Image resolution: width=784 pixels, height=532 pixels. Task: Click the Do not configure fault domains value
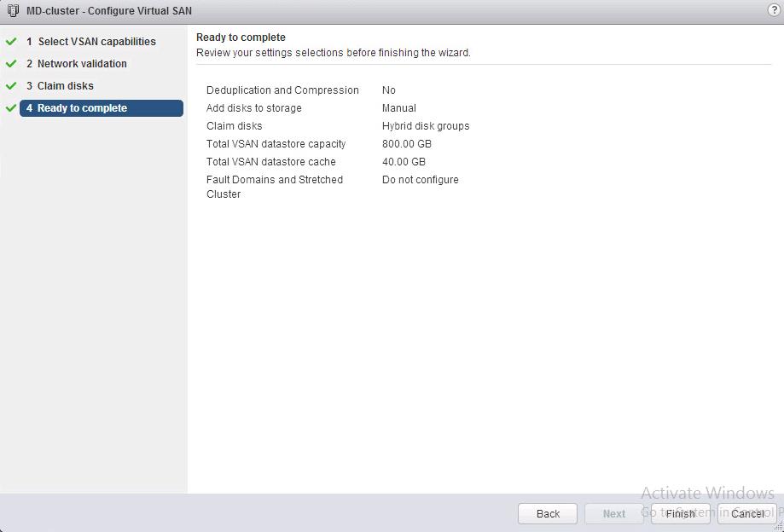click(421, 180)
